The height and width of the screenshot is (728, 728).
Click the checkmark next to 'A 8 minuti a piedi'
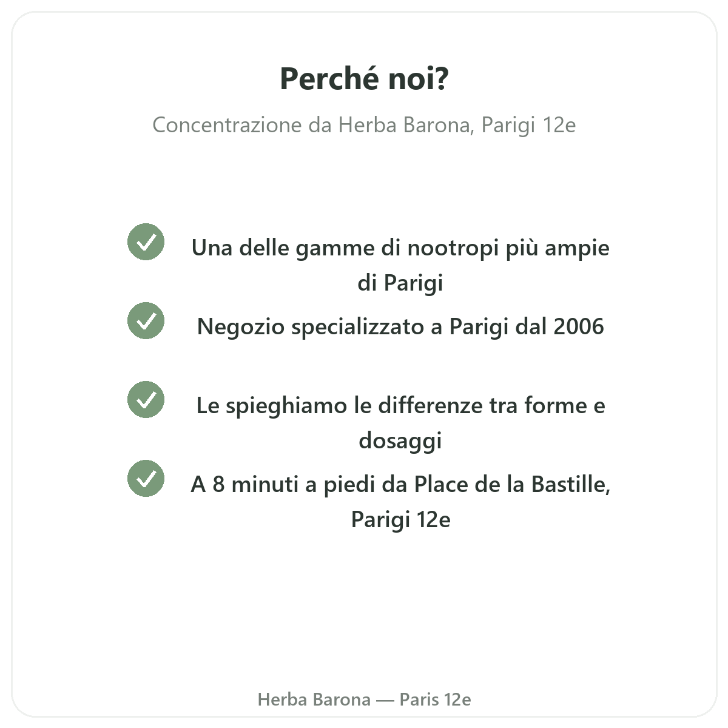click(x=146, y=478)
